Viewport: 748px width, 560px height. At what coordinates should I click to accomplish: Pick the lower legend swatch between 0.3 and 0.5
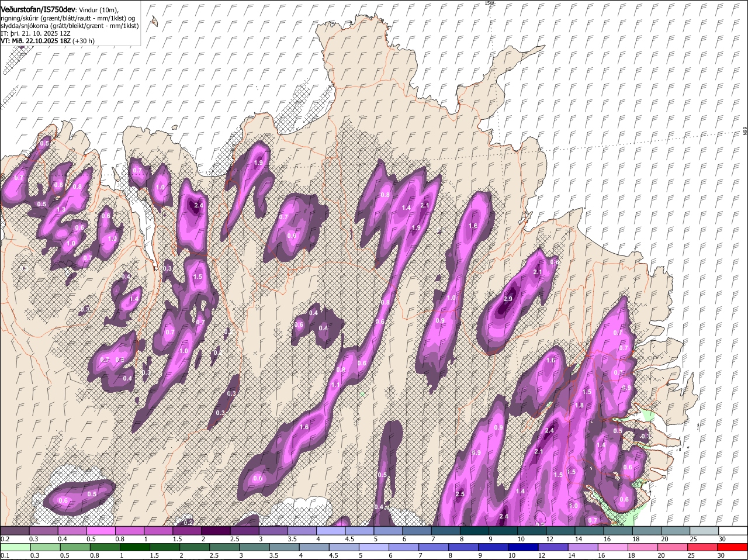(45, 547)
